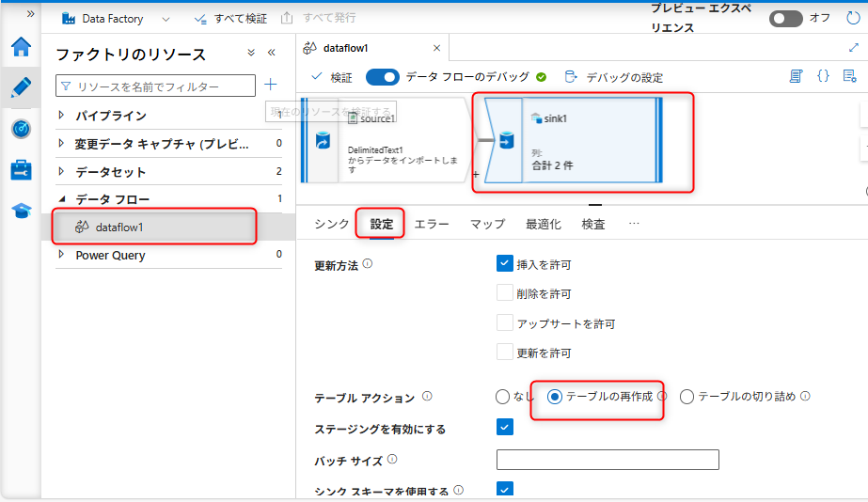
Task: Collapse the factory resources pane
Action: tap(271, 53)
